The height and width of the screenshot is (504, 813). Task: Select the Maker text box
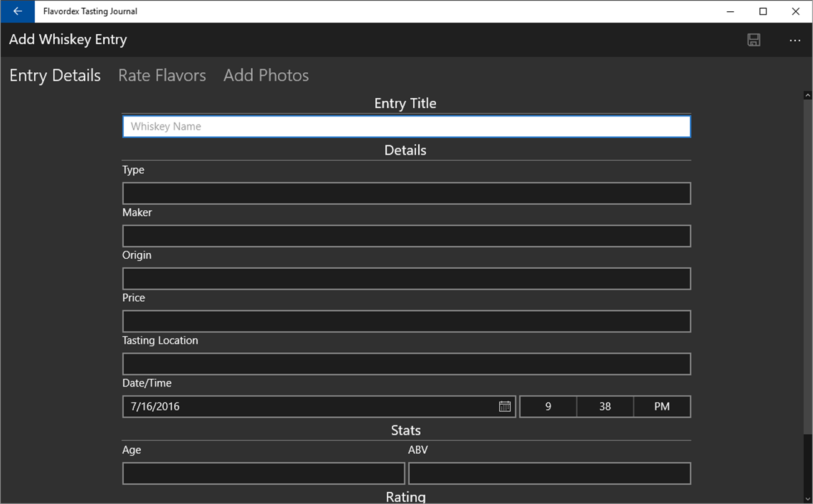click(x=406, y=236)
